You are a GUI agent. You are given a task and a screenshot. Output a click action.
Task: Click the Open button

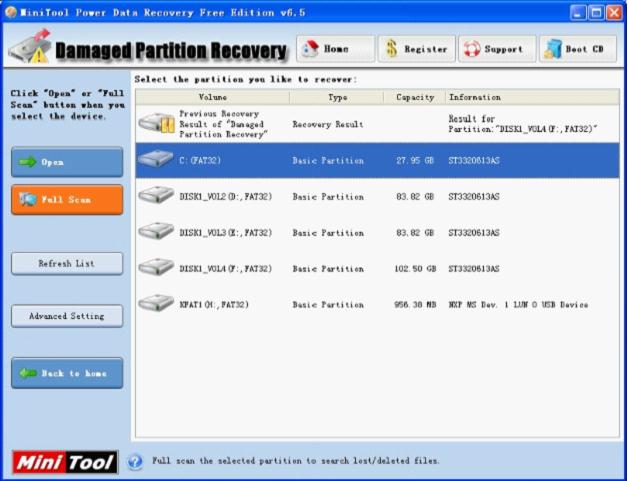pos(67,162)
